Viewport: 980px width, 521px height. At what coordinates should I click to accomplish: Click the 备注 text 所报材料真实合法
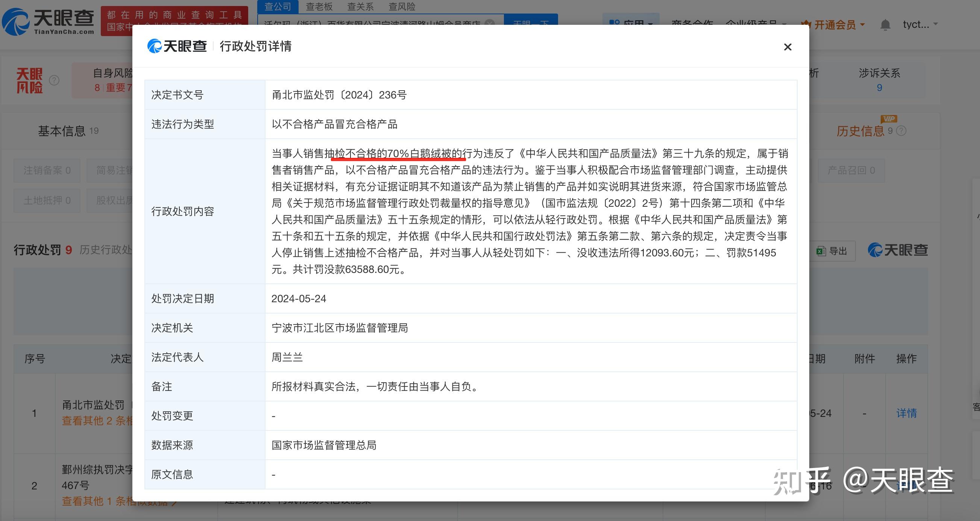(x=313, y=386)
